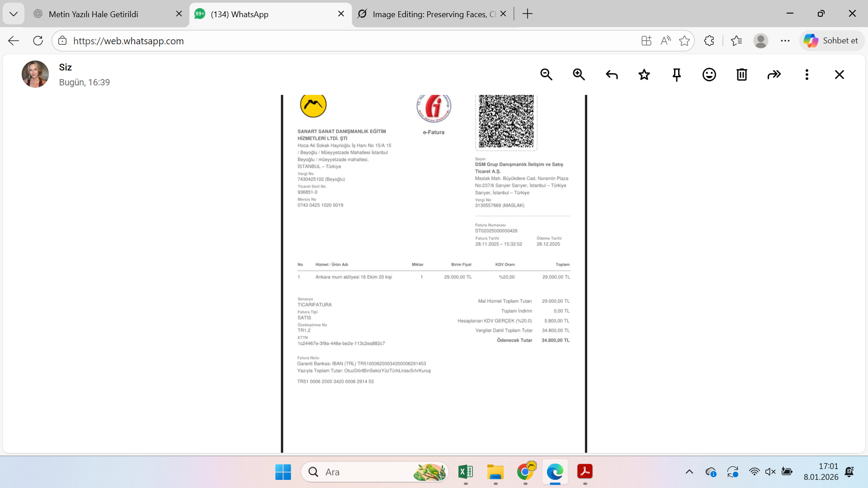Open the three-dot more options menu in viewer

point(807,75)
